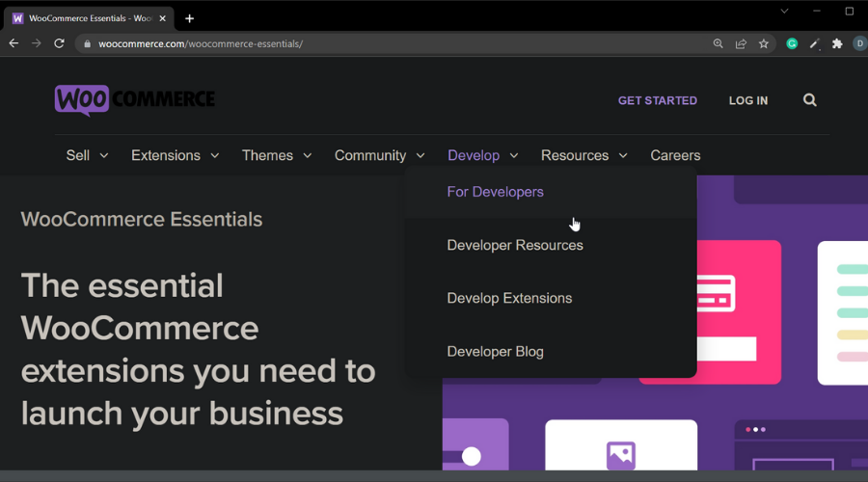Select Developer Blog menu entry

pyautogui.click(x=496, y=352)
